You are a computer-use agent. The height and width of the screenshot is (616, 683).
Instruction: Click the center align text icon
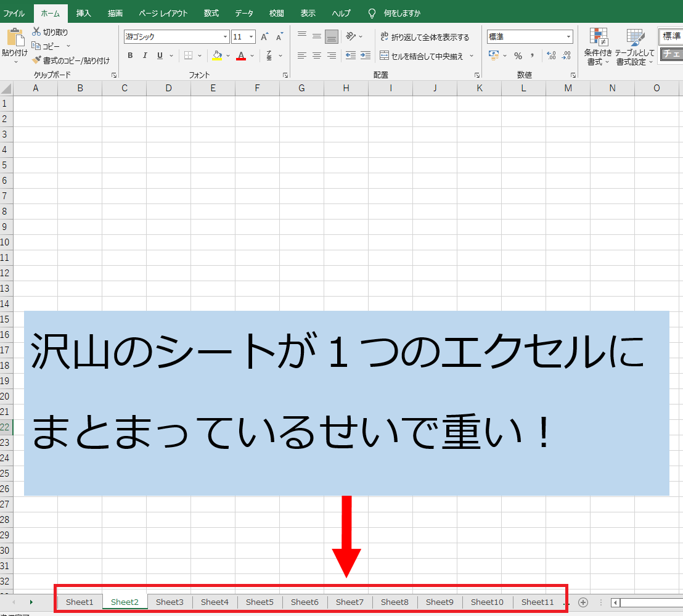click(316, 55)
